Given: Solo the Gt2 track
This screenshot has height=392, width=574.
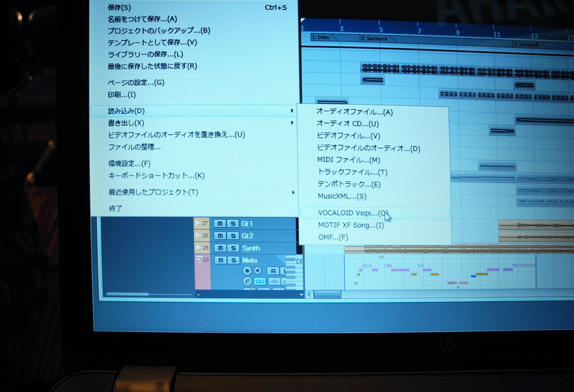Looking at the screenshot, I should [x=233, y=236].
